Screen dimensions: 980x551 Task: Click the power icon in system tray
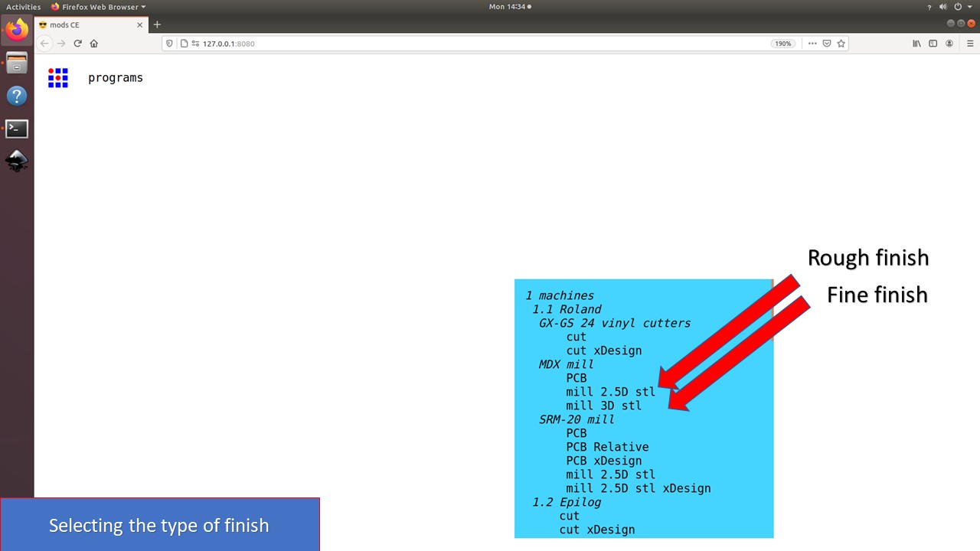coord(958,7)
